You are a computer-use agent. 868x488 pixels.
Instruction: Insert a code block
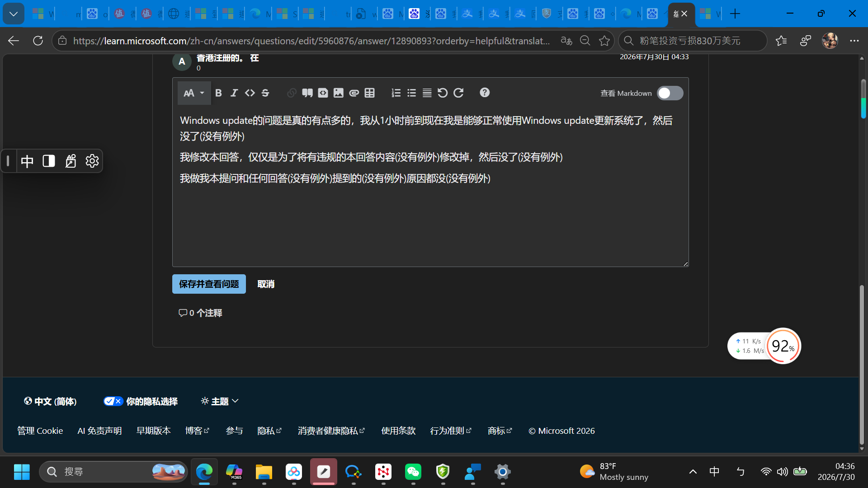pyautogui.click(x=323, y=93)
